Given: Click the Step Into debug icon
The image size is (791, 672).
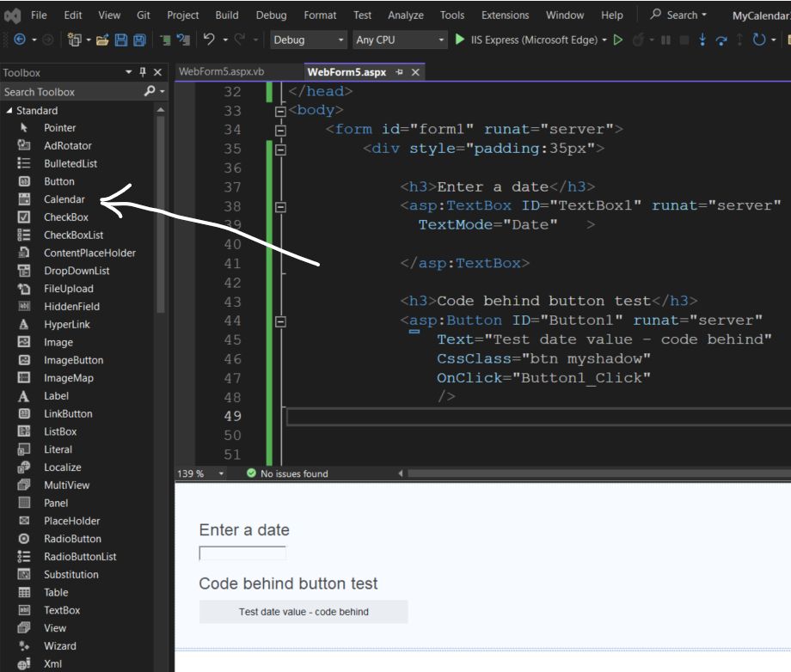Looking at the screenshot, I should [x=702, y=40].
